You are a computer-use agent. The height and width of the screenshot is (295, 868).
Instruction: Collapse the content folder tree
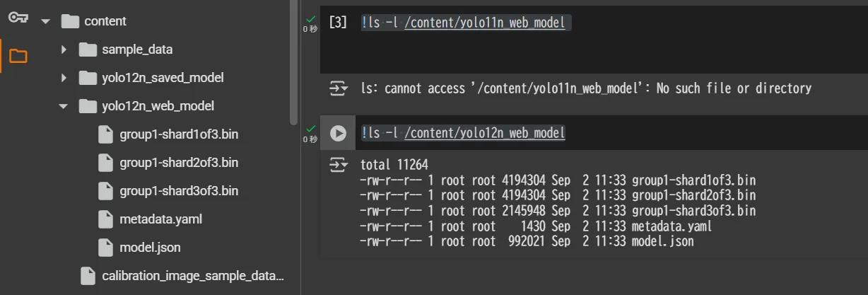click(46, 21)
